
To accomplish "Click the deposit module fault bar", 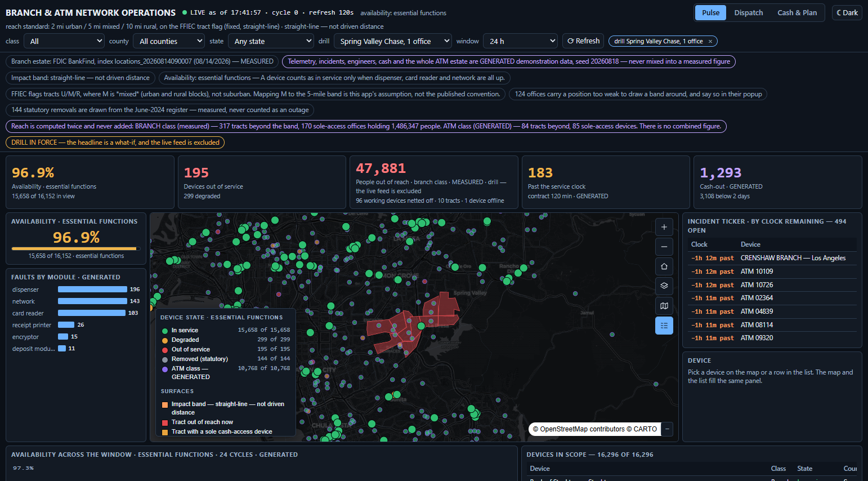I will click(62, 349).
